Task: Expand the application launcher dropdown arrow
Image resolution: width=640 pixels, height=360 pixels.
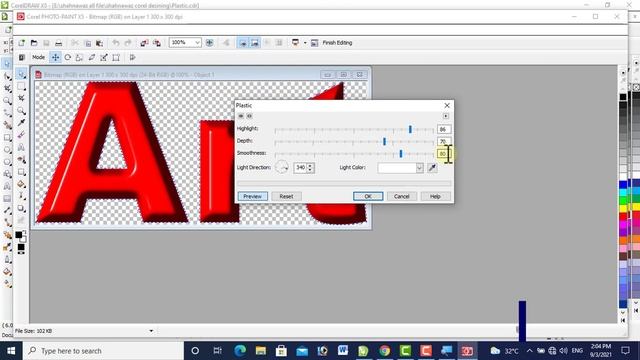Action: point(305,43)
